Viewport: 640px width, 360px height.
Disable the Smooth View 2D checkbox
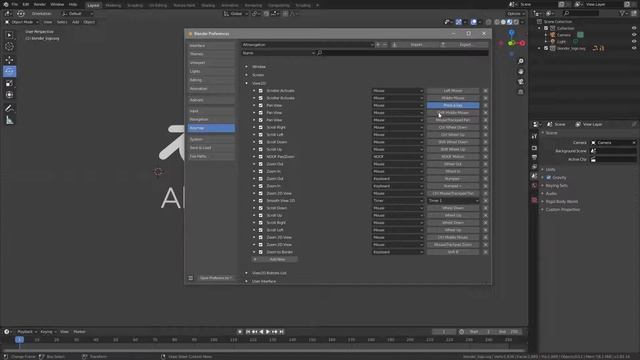tap(261, 201)
